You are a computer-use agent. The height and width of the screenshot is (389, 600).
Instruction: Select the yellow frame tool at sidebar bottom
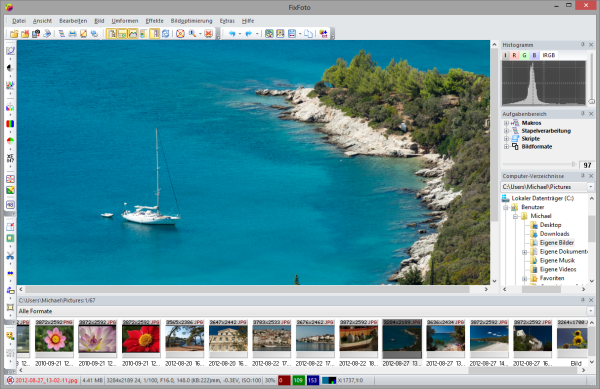10,308
